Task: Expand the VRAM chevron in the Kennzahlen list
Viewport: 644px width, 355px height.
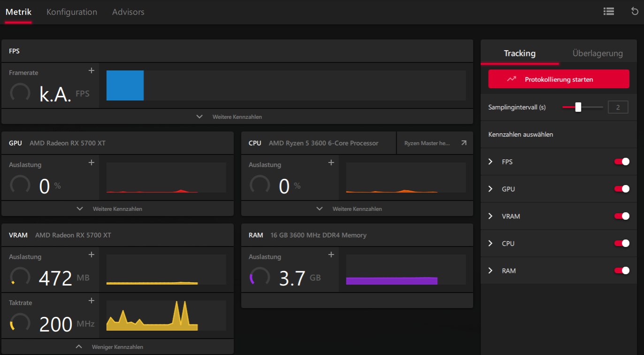Action: pyautogui.click(x=491, y=216)
